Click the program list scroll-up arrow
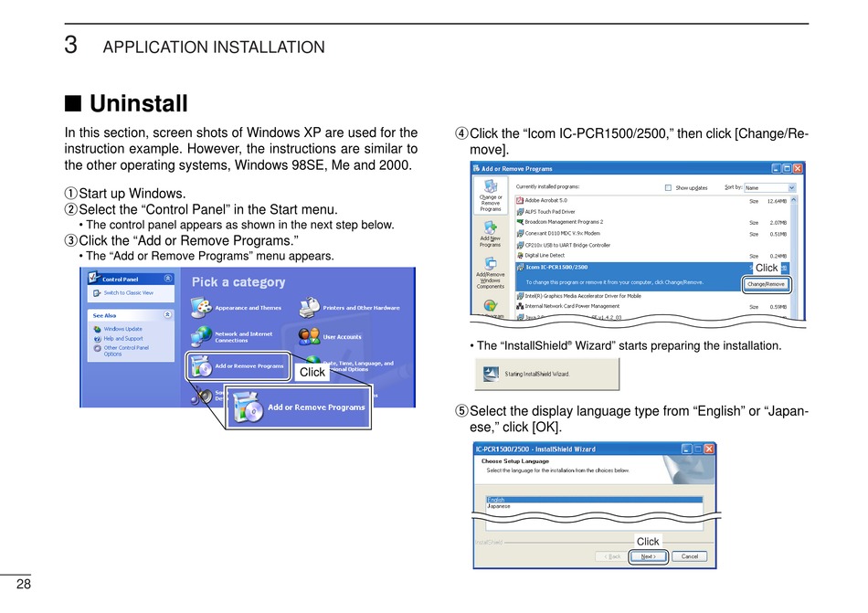Viewport: 868px width, 613px height. [x=793, y=200]
